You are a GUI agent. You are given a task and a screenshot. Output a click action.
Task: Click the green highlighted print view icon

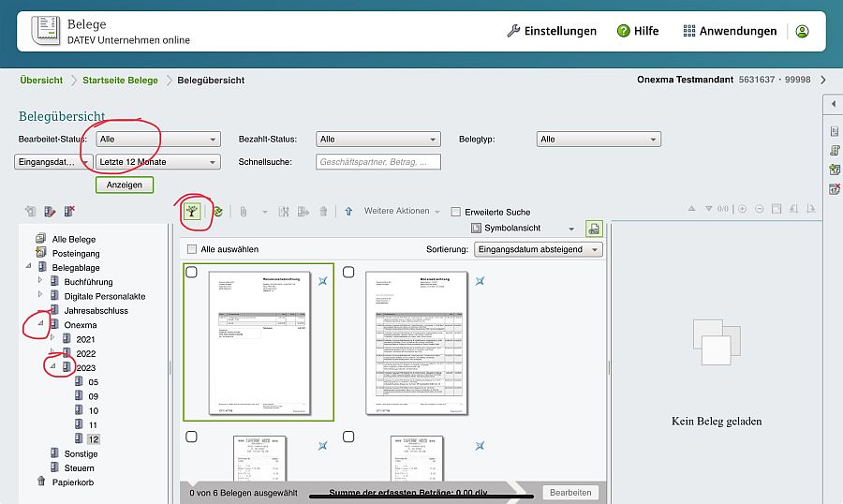coord(594,229)
